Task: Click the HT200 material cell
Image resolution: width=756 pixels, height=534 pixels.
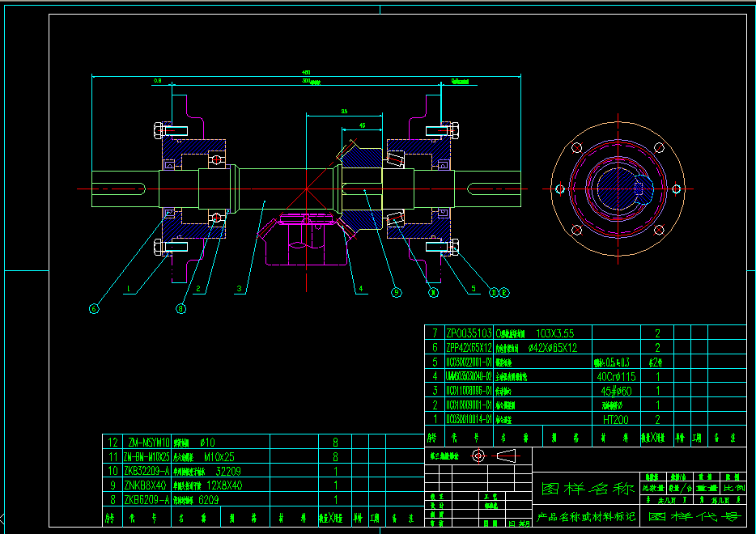Action: pos(615,420)
